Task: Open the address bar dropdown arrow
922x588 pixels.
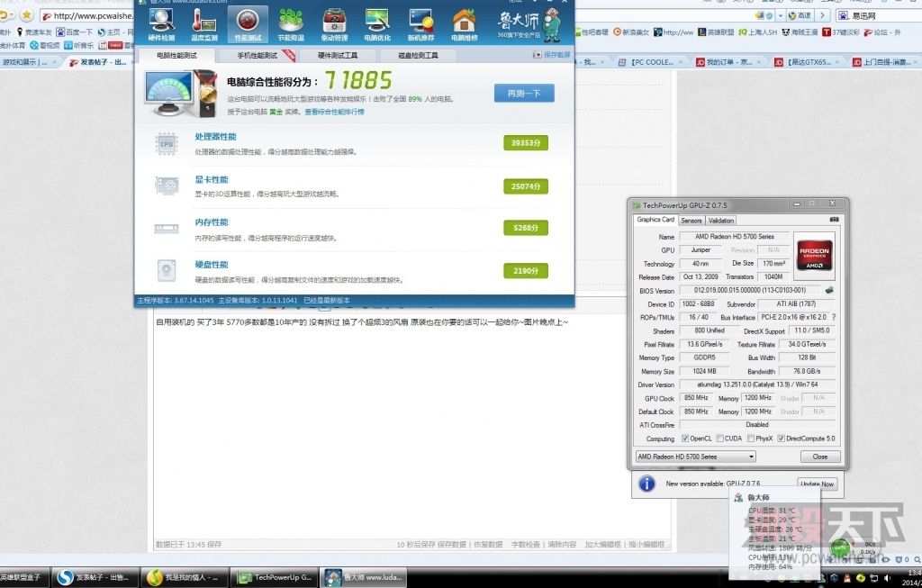Action: pyautogui.click(x=781, y=15)
